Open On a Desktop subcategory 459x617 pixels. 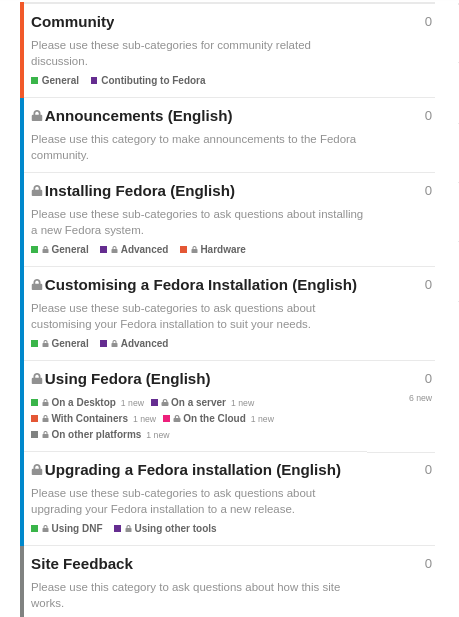pos(83,403)
